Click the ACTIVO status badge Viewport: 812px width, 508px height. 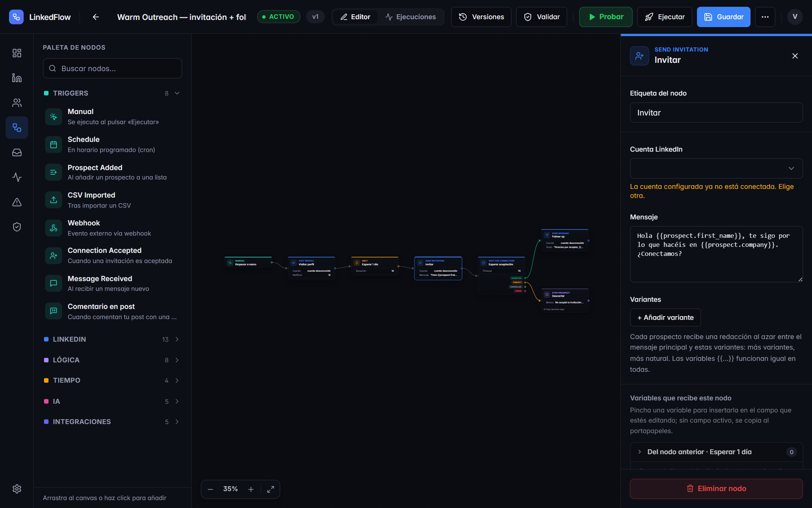coord(279,17)
